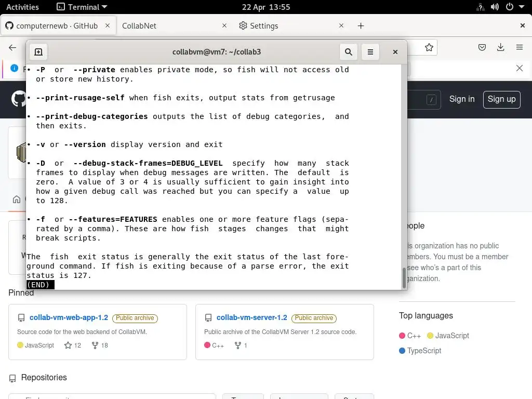Viewport: 532px width, 399px height.
Task: Click the GitHub octocat logo
Action: click(19, 99)
